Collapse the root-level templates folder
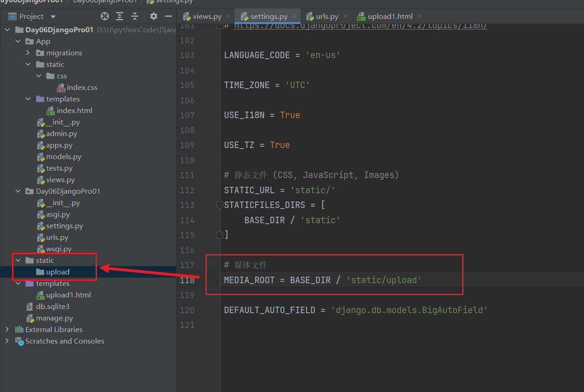This screenshot has width=584, height=392. (x=18, y=284)
